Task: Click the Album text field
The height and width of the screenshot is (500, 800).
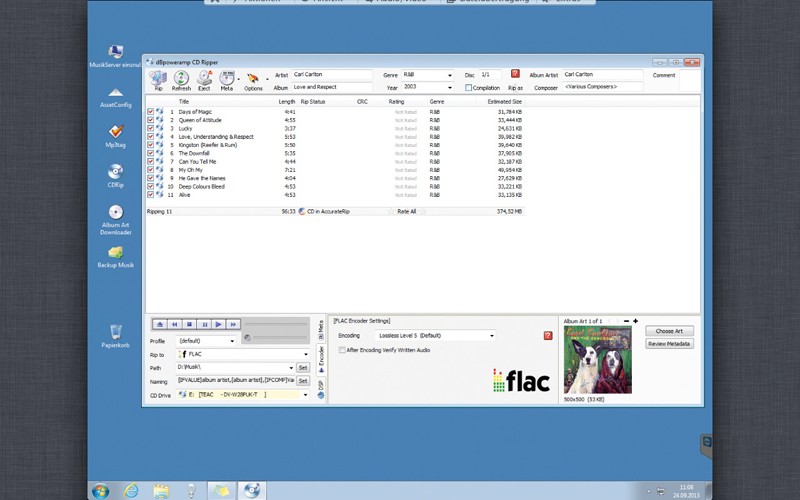Action: coord(333,88)
